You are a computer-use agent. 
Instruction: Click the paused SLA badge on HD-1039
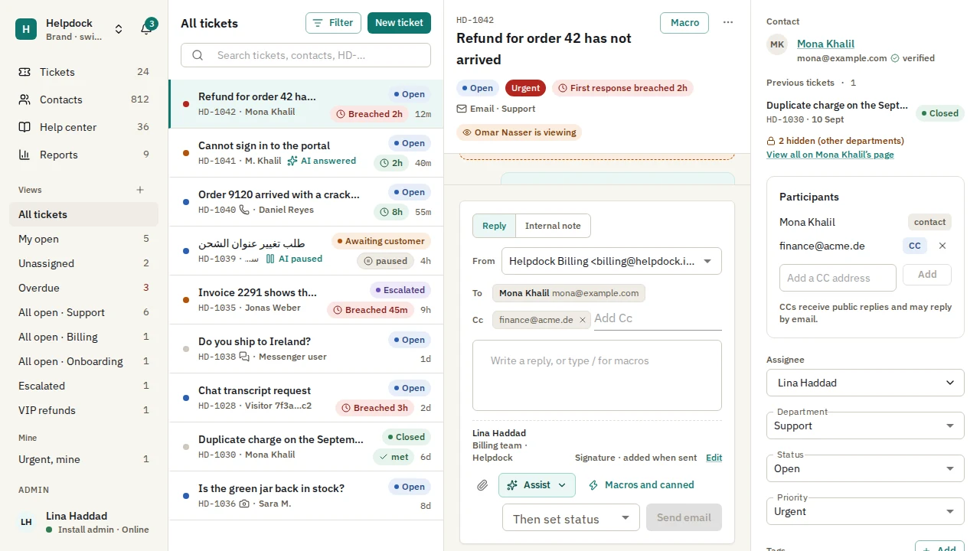coord(385,261)
